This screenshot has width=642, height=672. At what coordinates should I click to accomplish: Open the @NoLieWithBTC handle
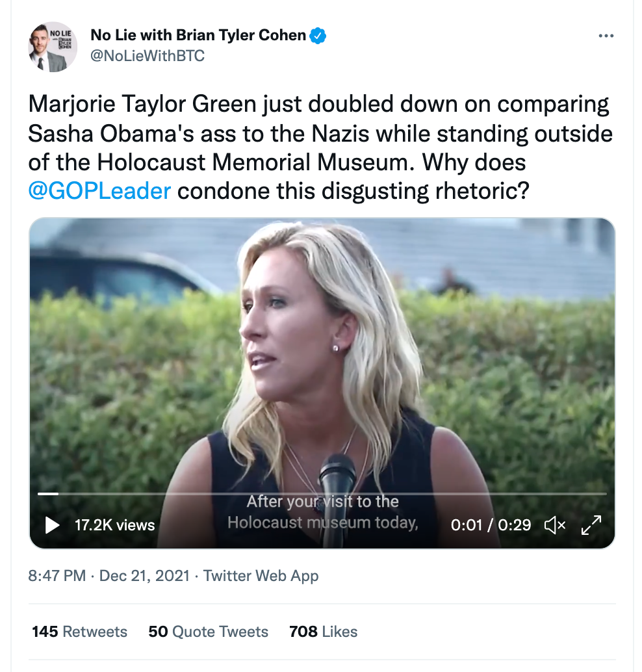(148, 56)
